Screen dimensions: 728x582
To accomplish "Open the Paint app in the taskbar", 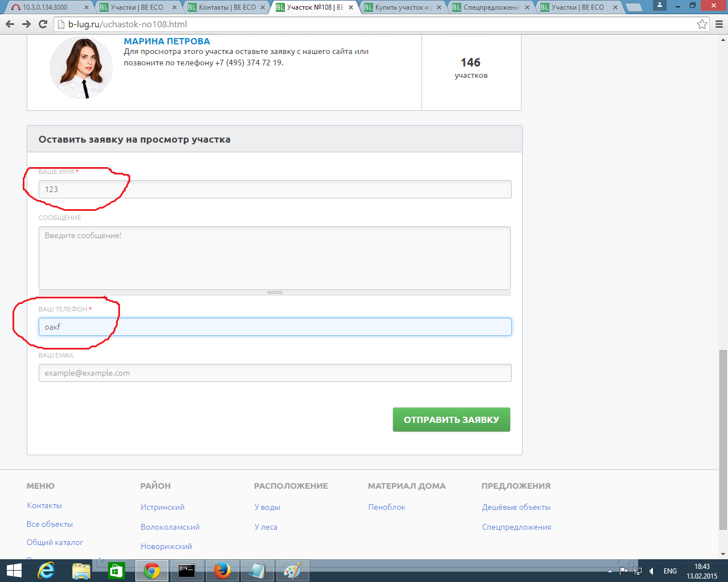I will [x=292, y=570].
